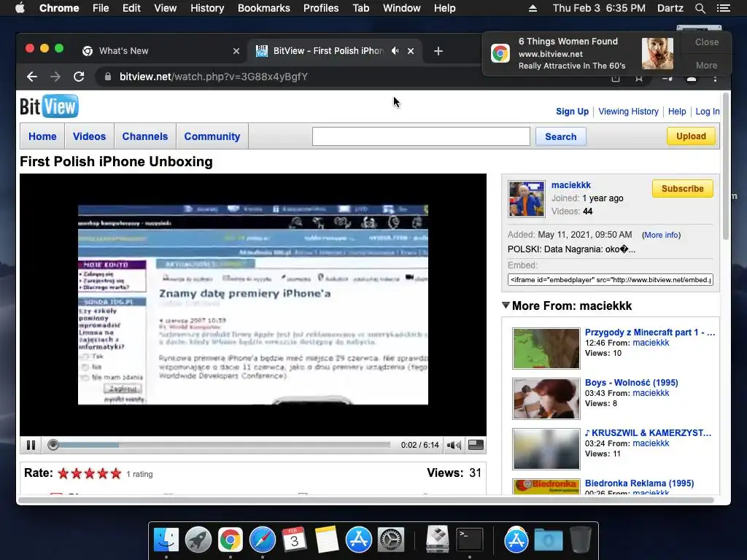Mute tab audio icon on BitView tab

tap(395, 50)
